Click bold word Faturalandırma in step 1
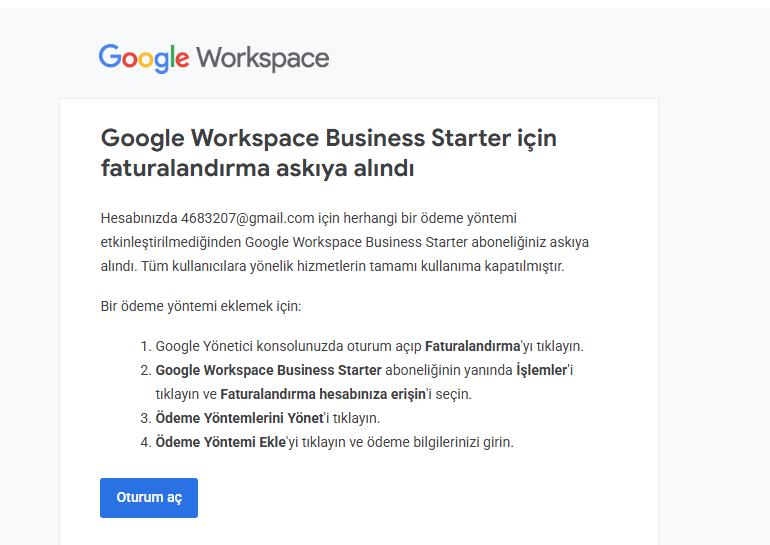The height and width of the screenshot is (545, 770). point(472,346)
